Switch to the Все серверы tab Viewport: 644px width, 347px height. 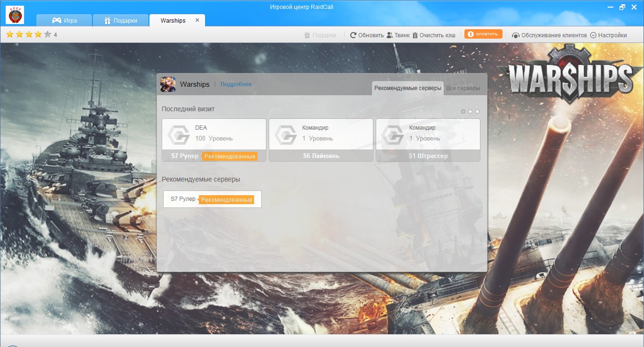463,88
